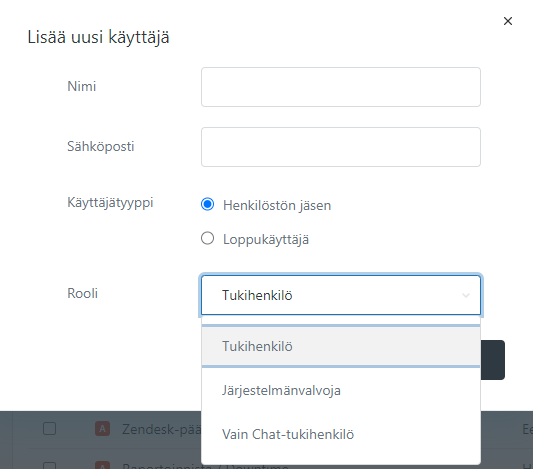Click the red avatar icon beside Zendesk-pää
The width and height of the screenshot is (533, 469).
pyautogui.click(x=102, y=429)
